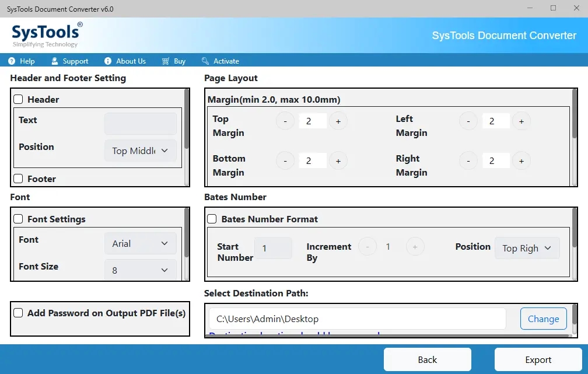588x374 pixels.
Task: Open the Font dropdown showing Arial
Action: click(141, 243)
